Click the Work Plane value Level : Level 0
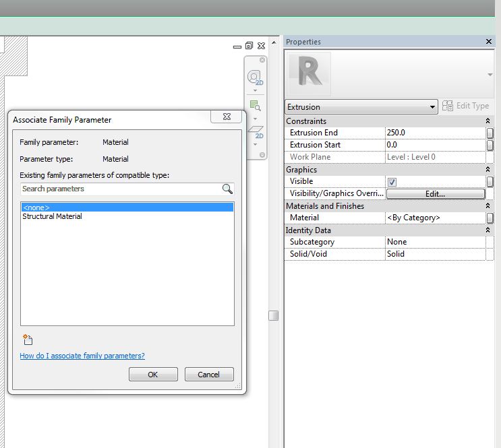This screenshot has width=501, height=448. [x=435, y=157]
